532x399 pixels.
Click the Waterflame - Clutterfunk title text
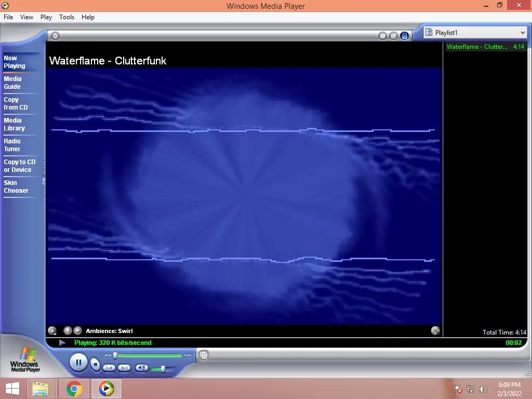click(108, 61)
